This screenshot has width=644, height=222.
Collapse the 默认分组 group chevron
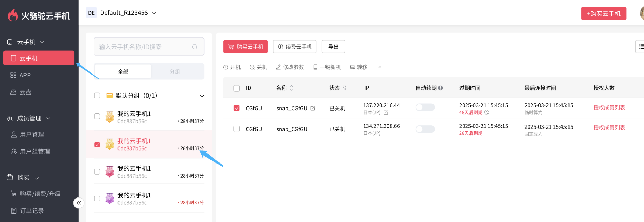coord(202,96)
